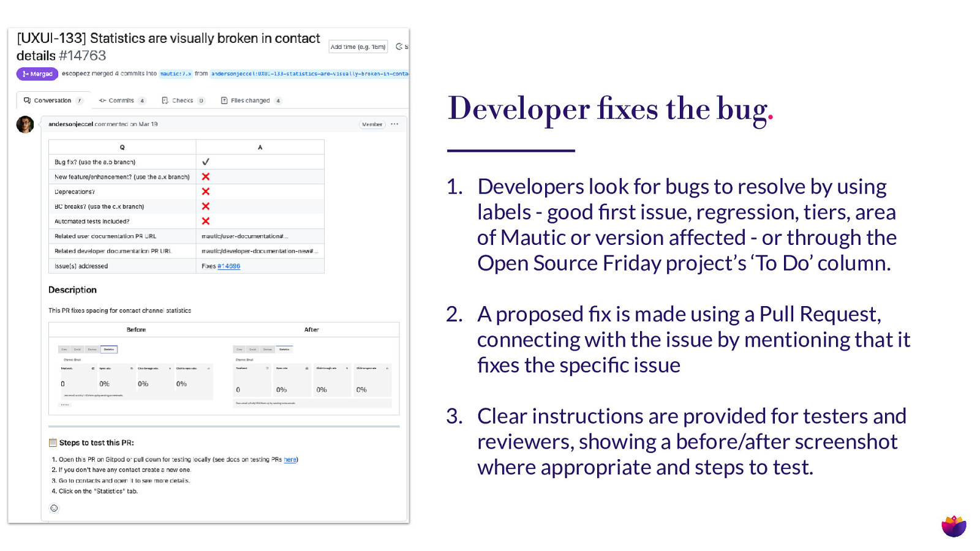Click the After column header
The width and height of the screenshot is (980, 551).
(312, 330)
